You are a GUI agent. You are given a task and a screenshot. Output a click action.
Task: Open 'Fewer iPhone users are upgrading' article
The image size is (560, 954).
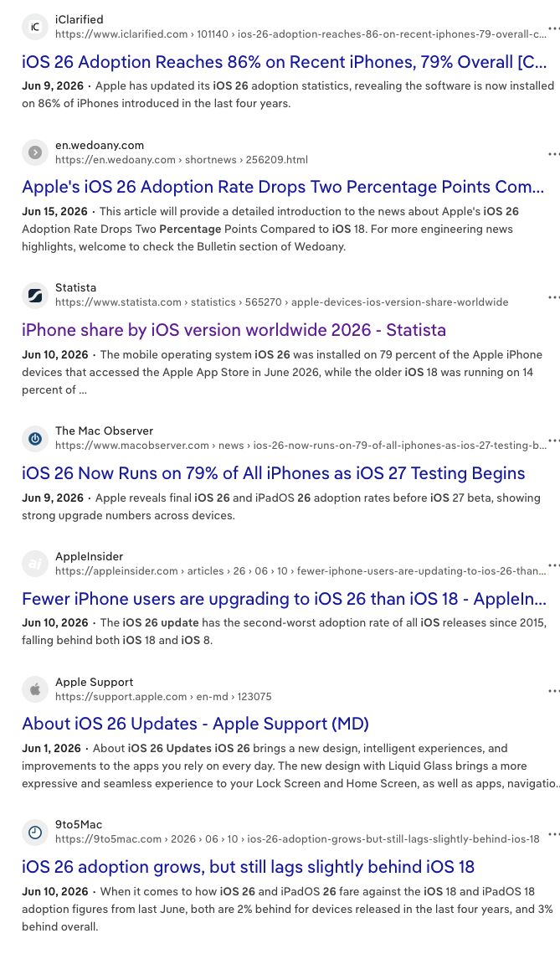click(284, 599)
